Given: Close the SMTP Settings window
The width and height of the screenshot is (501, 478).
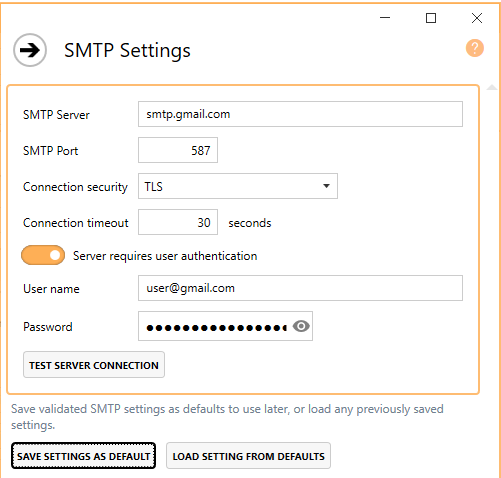Looking at the screenshot, I should tap(477, 18).
